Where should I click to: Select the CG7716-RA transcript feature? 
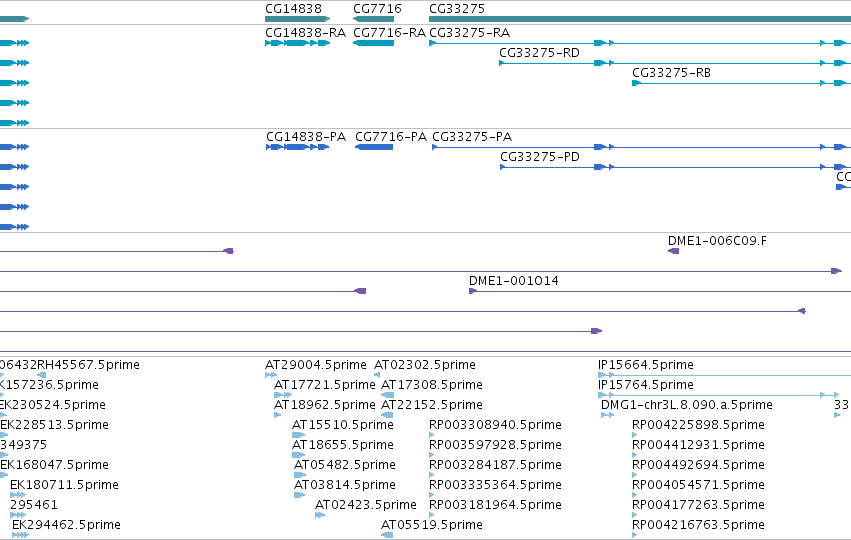point(373,43)
